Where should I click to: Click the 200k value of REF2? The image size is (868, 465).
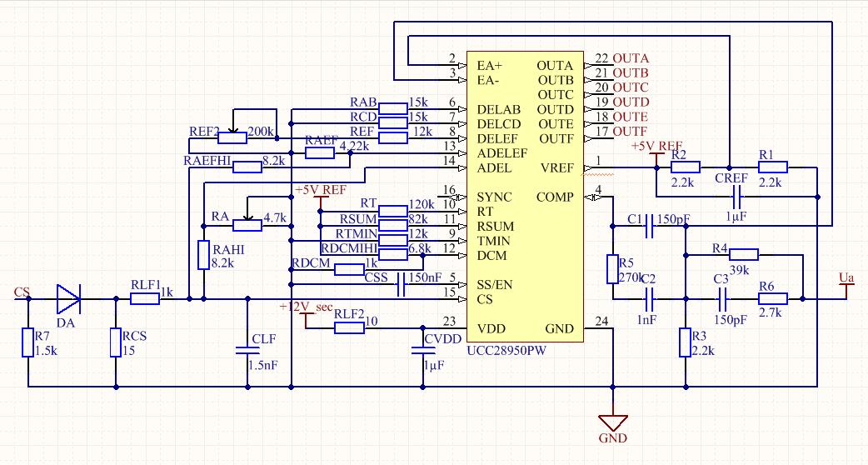coord(260,132)
